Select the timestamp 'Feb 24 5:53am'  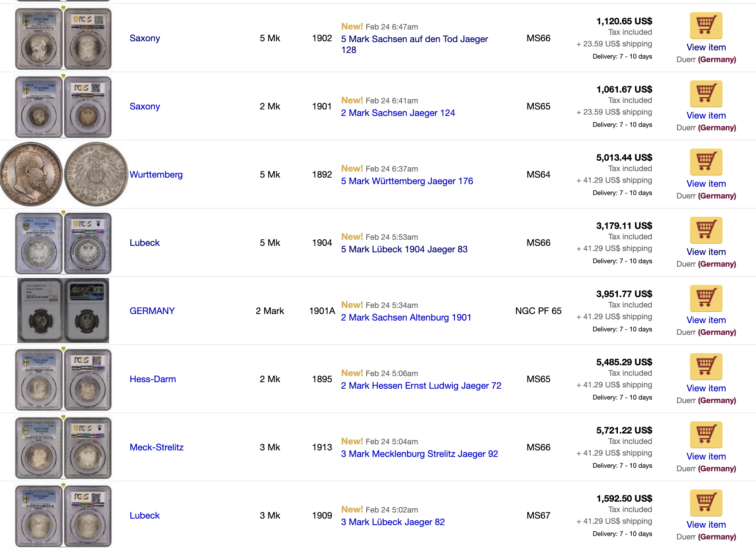392,237
